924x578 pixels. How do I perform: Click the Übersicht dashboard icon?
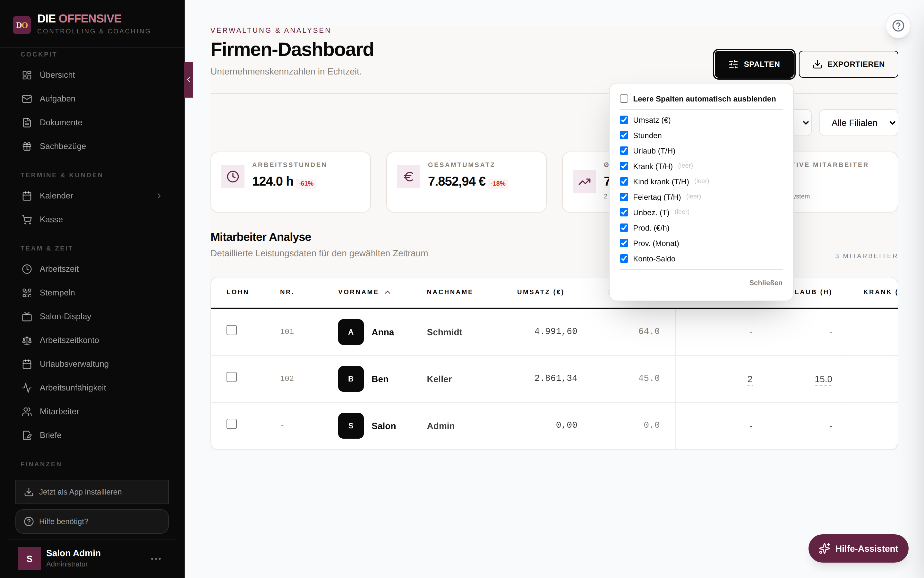pos(27,75)
